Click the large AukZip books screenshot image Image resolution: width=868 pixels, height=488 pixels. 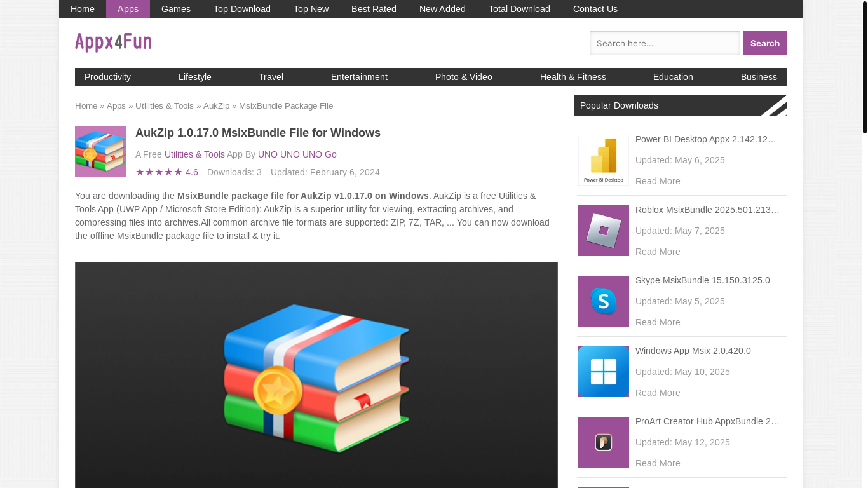(316, 375)
